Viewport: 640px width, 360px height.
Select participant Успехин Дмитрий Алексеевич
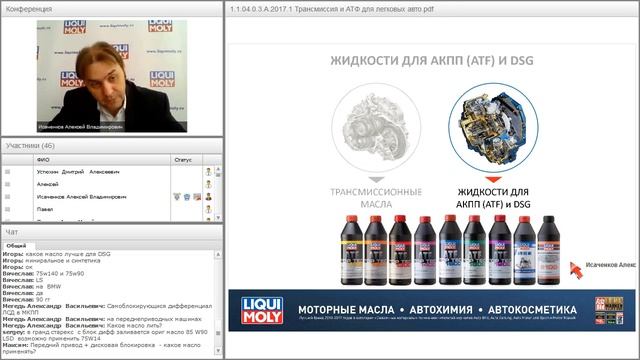pos(78,172)
